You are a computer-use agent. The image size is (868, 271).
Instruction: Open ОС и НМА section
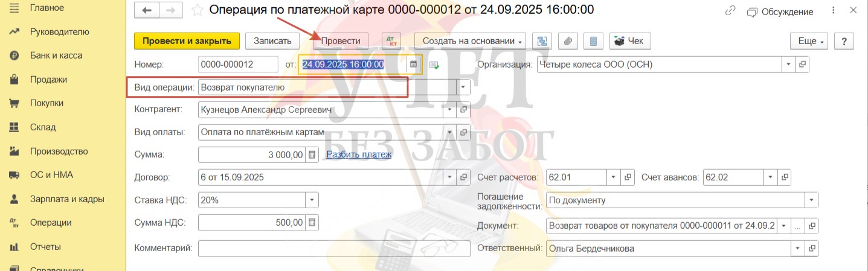pyautogui.click(x=51, y=175)
